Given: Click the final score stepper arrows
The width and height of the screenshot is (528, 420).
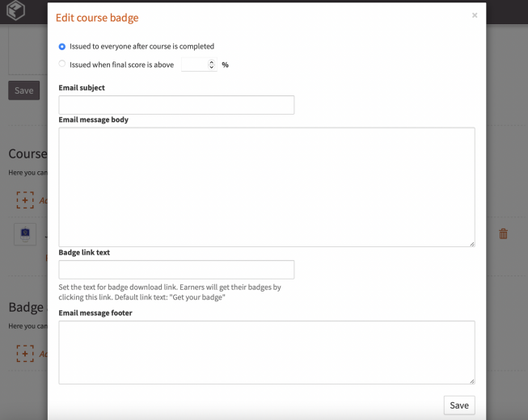Looking at the screenshot, I should click(x=212, y=65).
